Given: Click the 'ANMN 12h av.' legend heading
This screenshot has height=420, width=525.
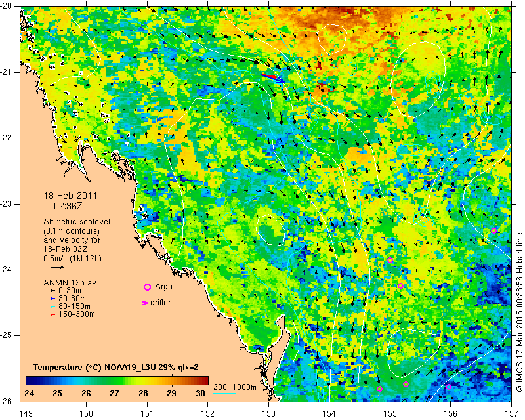Looking at the screenshot, I should [x=71, y=283].
